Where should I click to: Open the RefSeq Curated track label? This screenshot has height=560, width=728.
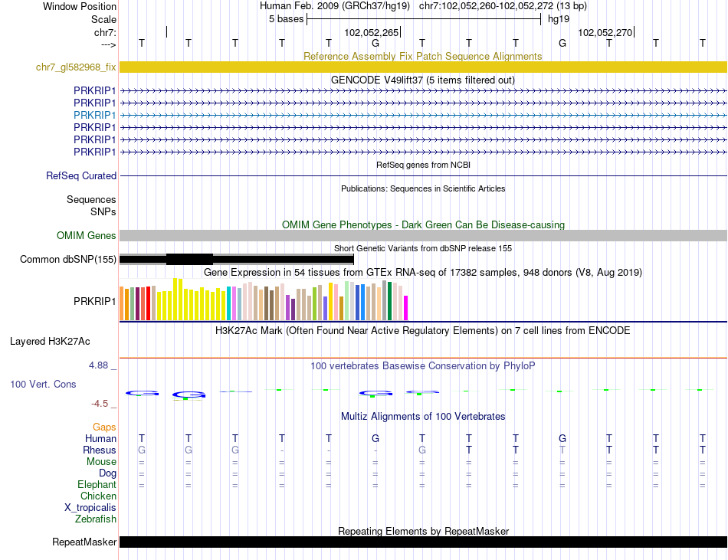[x=81, y=176]
